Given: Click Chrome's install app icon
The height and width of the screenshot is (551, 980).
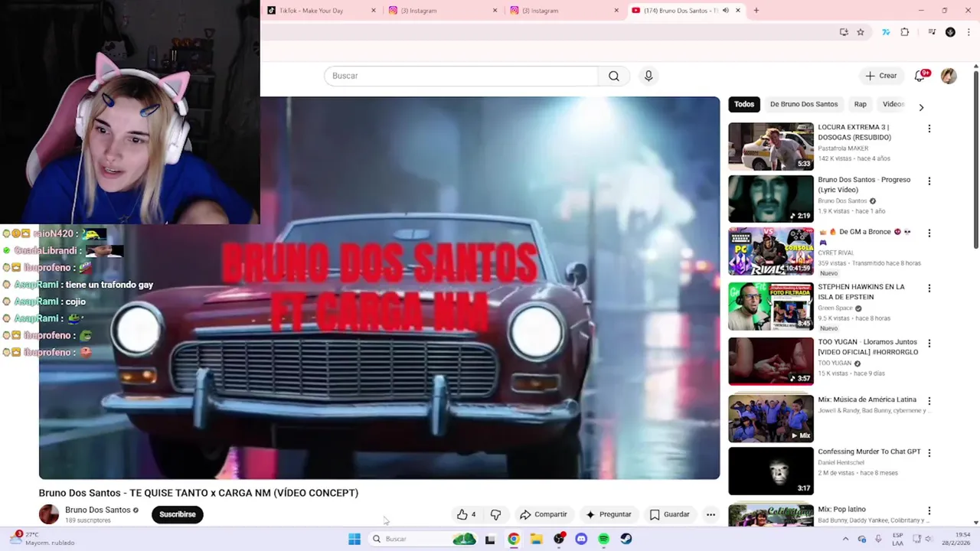Looking at the screenshot, I should click(844, 32).
